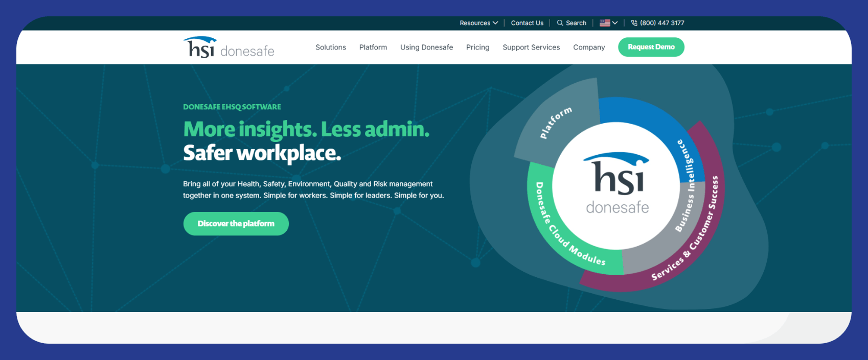Click the US flag icon

(x=605, y=23)
